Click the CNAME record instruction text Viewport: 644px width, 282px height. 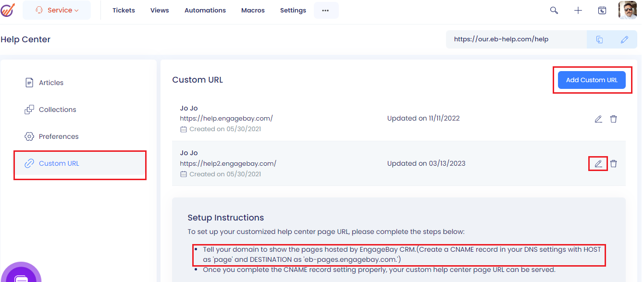402,255
